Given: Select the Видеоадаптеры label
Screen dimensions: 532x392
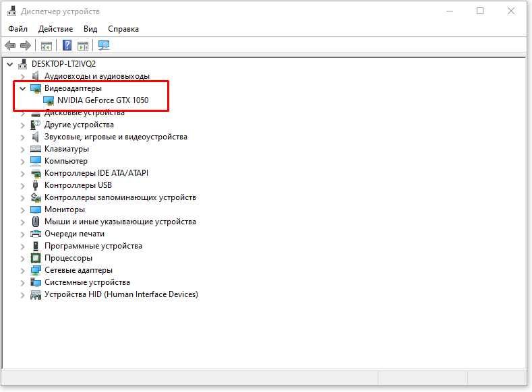Looking at the screenshot, I should tap(73, 88).
